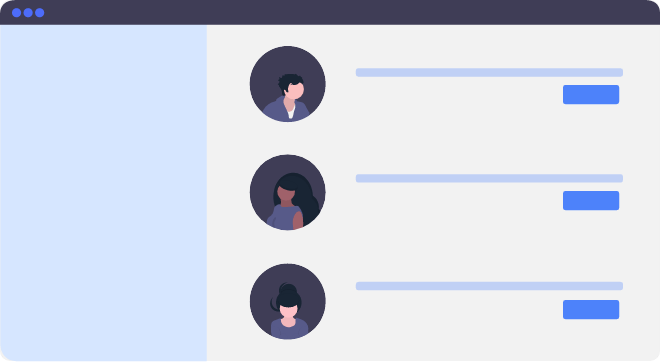The width and height of the screenshot is (660, 362).
Task: Click the blue button in long-haired woman's row
Action: point(591,200)
